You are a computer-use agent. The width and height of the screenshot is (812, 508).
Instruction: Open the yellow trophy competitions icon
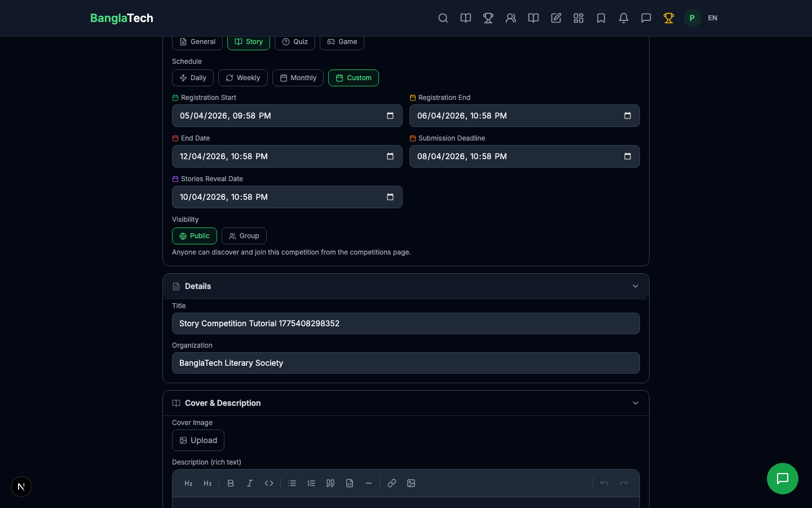tap(669, 18)
